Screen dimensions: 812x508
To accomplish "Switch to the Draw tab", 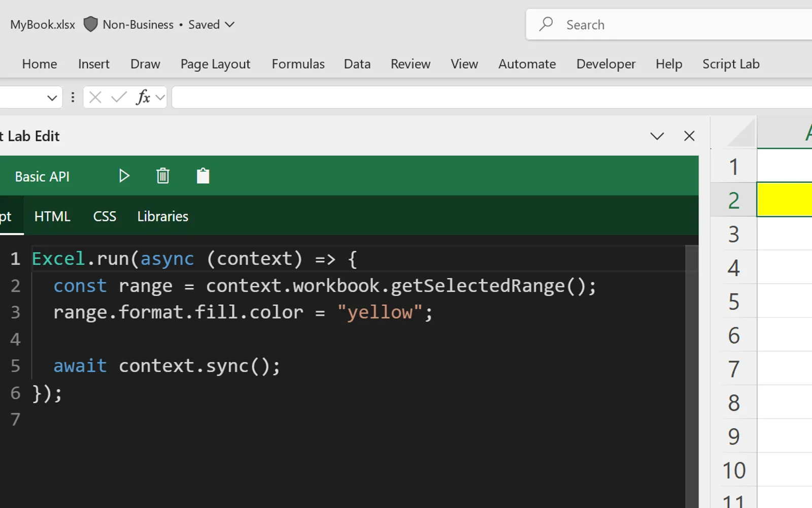I will [x=145, y=64].
